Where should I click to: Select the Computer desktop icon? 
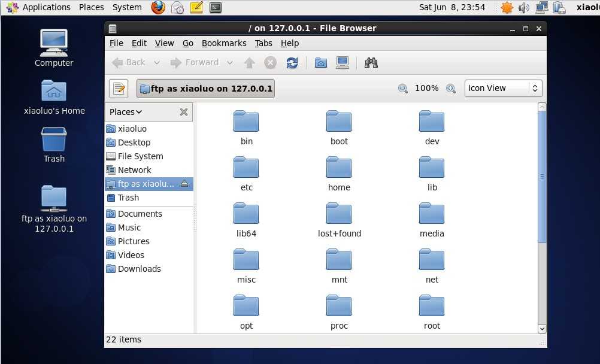[54, 48]
